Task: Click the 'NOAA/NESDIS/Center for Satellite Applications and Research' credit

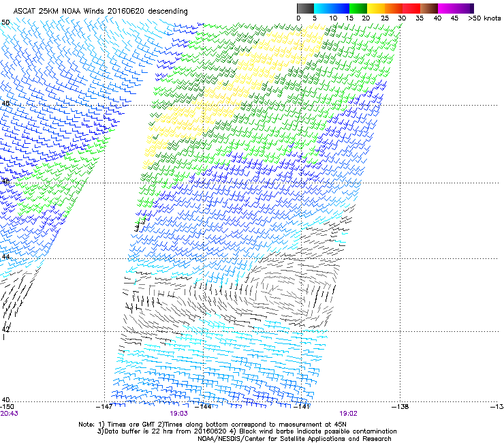Action: click(x=294, y=439)
